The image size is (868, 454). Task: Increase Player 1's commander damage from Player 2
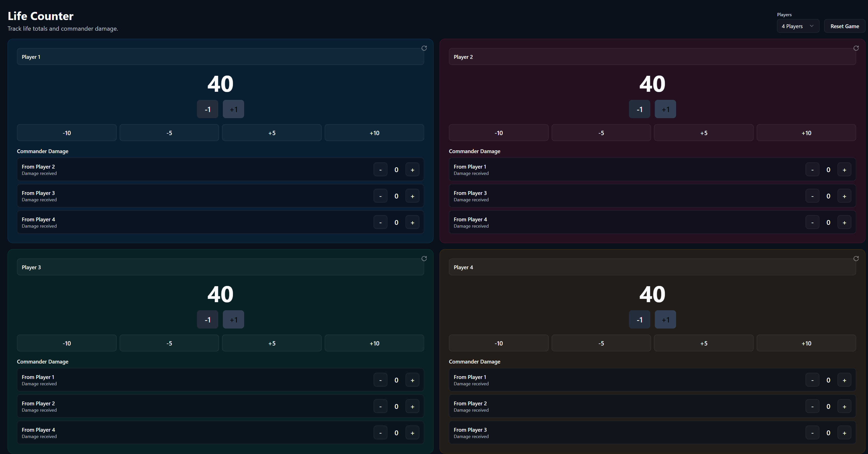(412, 170)
